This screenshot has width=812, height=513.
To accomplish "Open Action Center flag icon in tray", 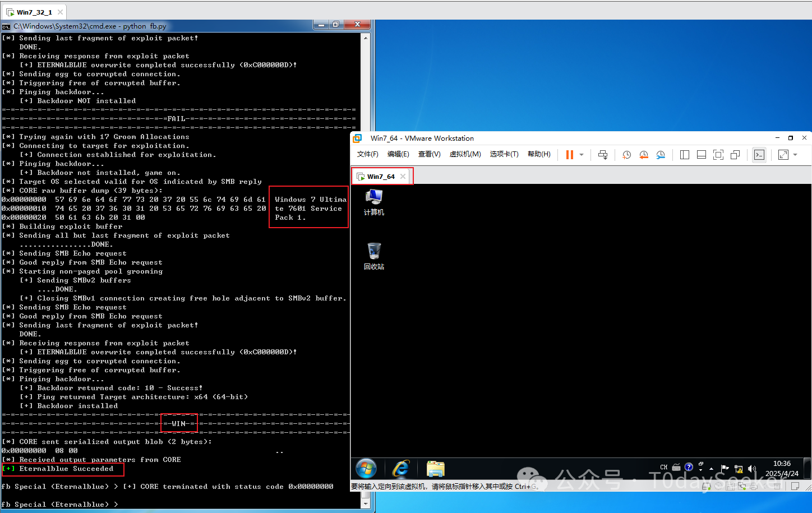I will 725,469.
